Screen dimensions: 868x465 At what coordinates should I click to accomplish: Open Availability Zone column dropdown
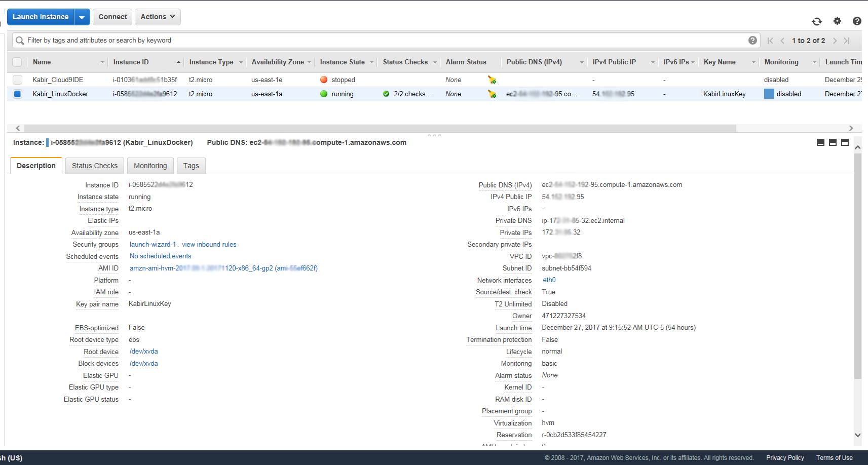tap(309, 62)
